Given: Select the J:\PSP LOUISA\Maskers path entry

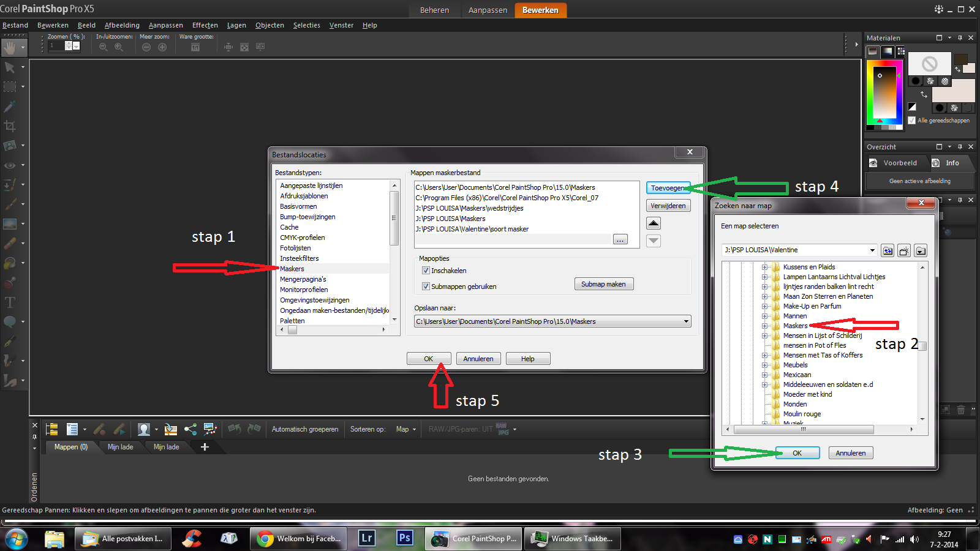Looking at the screenshot, I should coord(451,219).
